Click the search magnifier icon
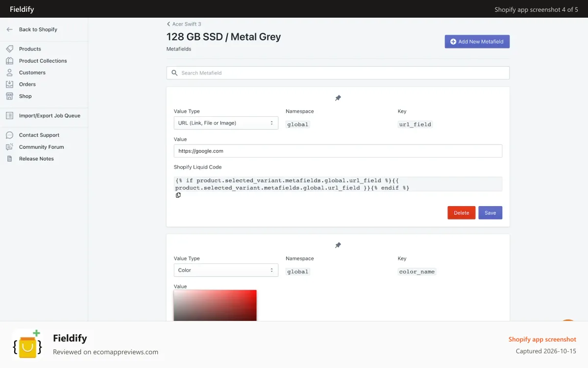 (x=174, y=73)
